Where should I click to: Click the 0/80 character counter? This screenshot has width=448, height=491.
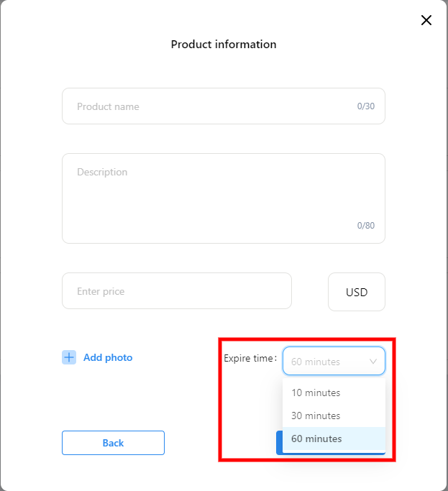(x=366, y=226)
